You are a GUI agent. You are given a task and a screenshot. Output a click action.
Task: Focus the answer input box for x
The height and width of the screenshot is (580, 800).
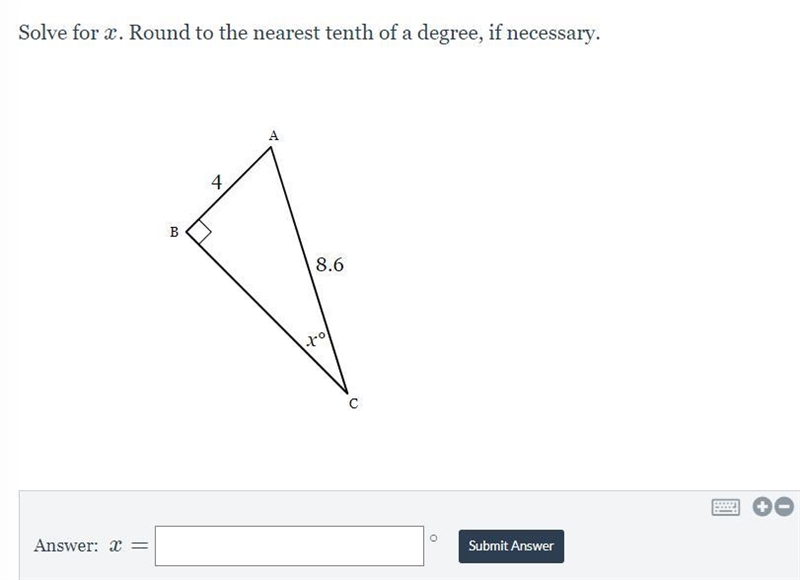point(289,546)
